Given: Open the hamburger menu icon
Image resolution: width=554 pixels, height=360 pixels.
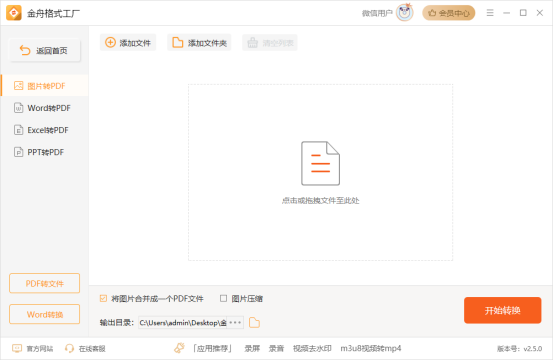Looking at the screenshot, I should 490,13.
